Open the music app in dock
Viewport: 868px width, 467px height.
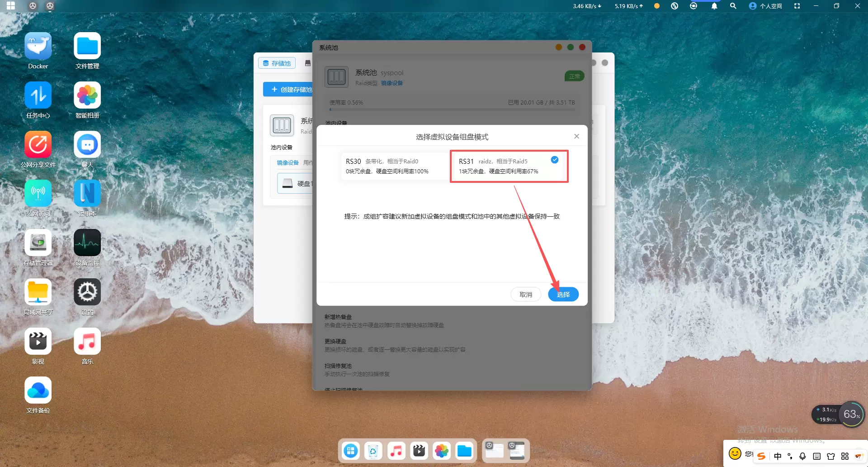tap(396, 451)
